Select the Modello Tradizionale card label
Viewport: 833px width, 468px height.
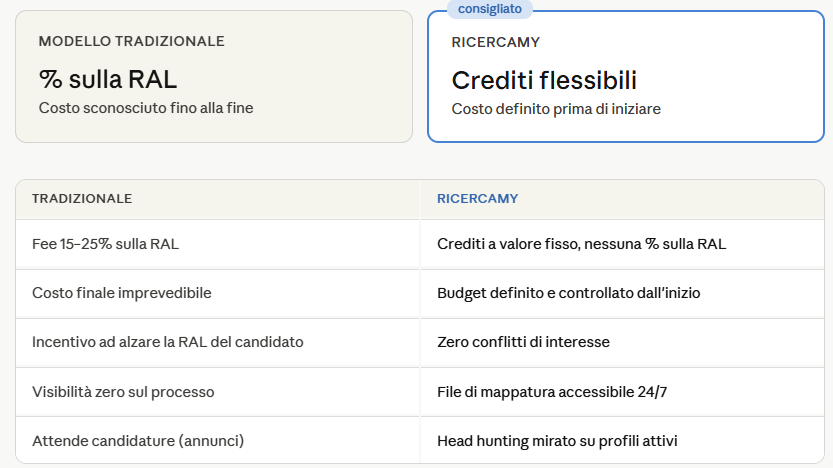(131, 41)
